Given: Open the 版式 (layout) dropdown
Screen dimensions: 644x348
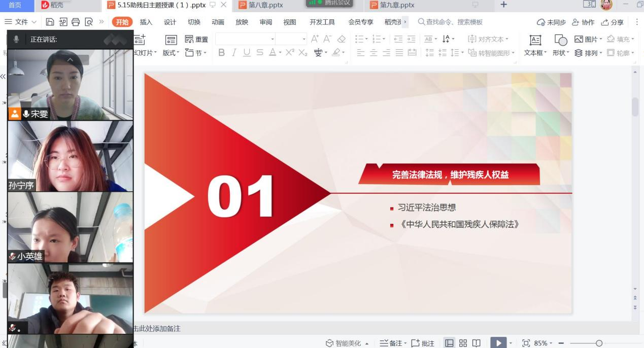Looking at the screenshot, I should click(x=171, y=53).
